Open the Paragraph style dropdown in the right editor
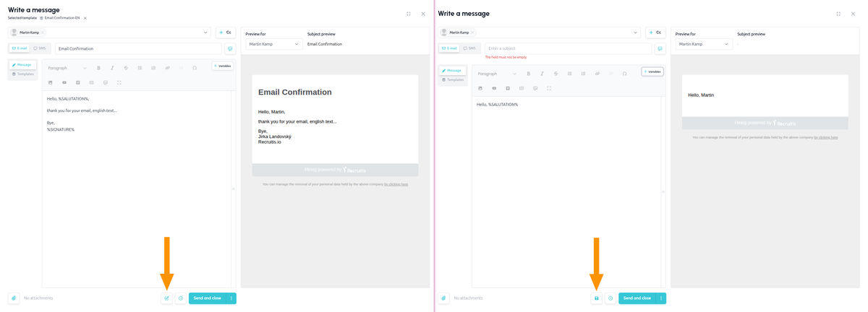 click(x=496, y=74)
